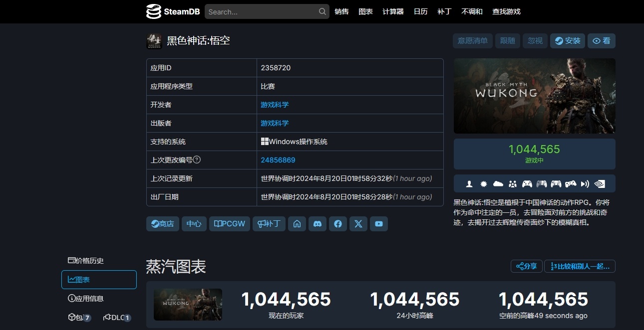644x330 pixels.
Task: Open 应用信息 (App info) sidebar tab
Action: [99, 299]
